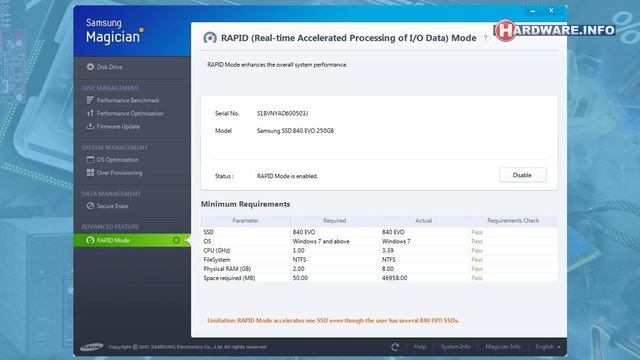This screenshot has width=640, height=360.
Task: Click the actual RAM value 8.00
Action: (388, 269)
